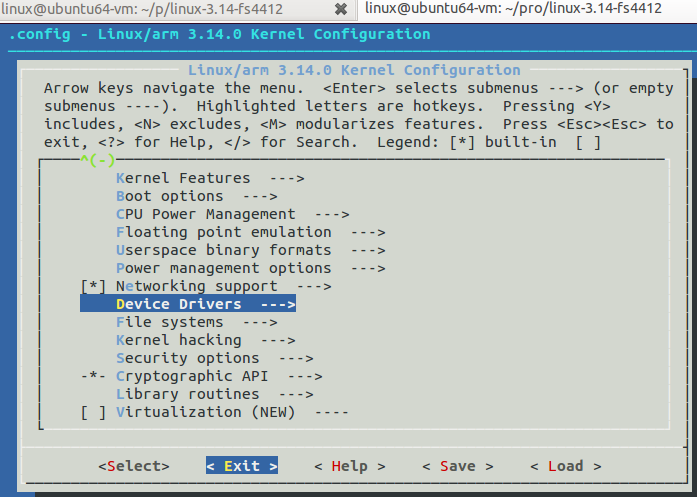Click the ^(-) scroll-up indicator
697x497 pixels.
(x=98, y=160)
